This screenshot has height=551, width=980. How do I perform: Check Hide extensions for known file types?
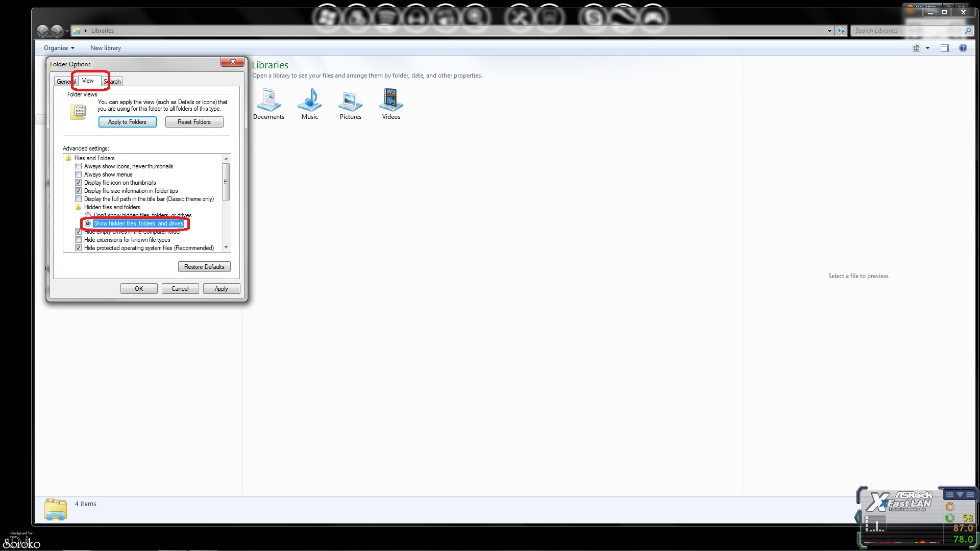[x=79, y=240]
